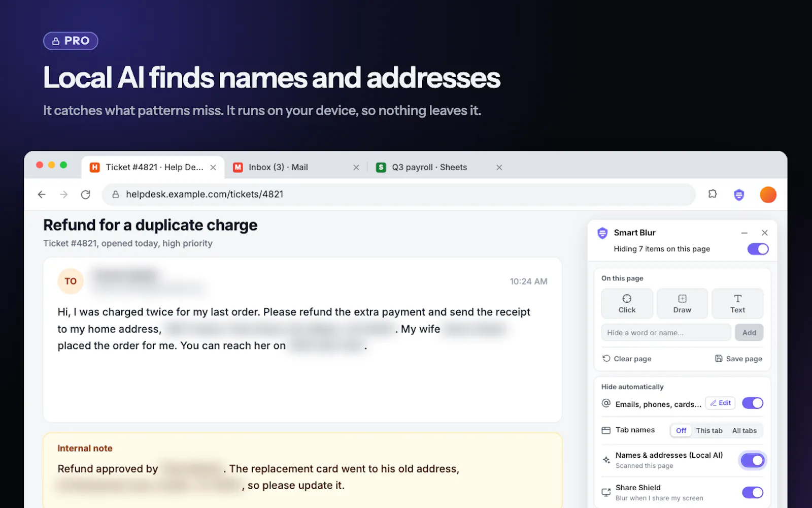Click the Hide a word or name field
Screen dimensions: 812x508
click(x=666, y=333)
